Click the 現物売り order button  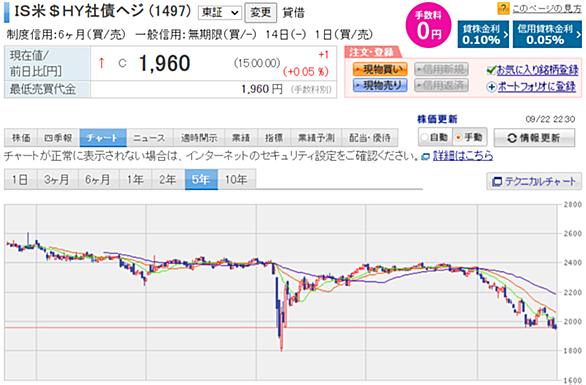(x=380, y=85)
